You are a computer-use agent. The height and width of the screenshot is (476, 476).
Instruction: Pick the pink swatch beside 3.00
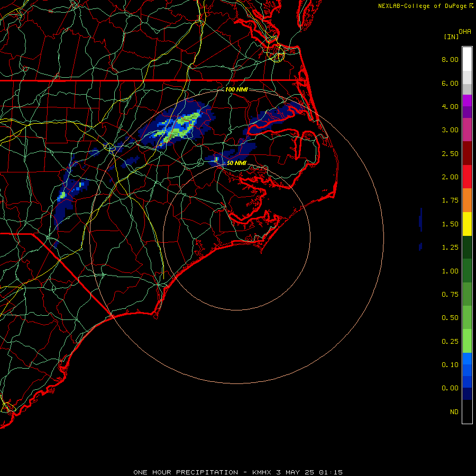point(467,130)
